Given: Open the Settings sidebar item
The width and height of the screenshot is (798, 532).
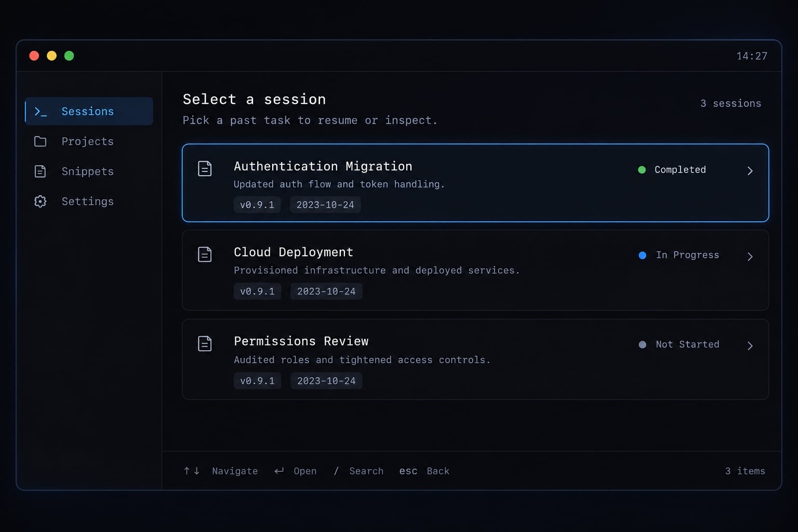Looking at the screenshot, I should point(89,202).
